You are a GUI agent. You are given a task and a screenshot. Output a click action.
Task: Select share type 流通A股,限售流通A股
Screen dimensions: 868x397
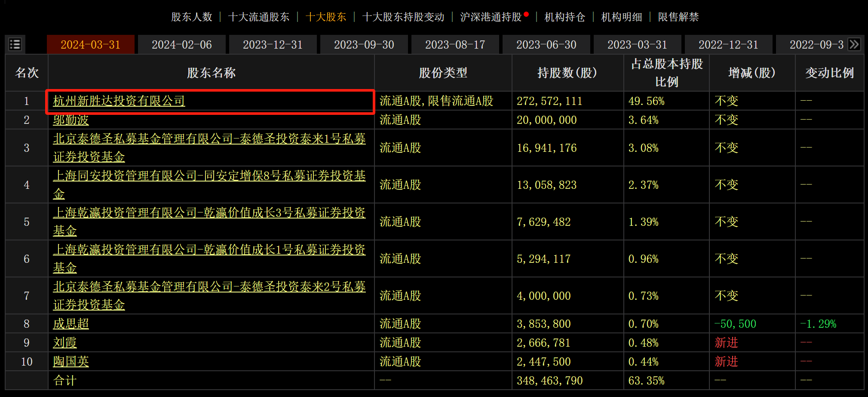[436, 101]
